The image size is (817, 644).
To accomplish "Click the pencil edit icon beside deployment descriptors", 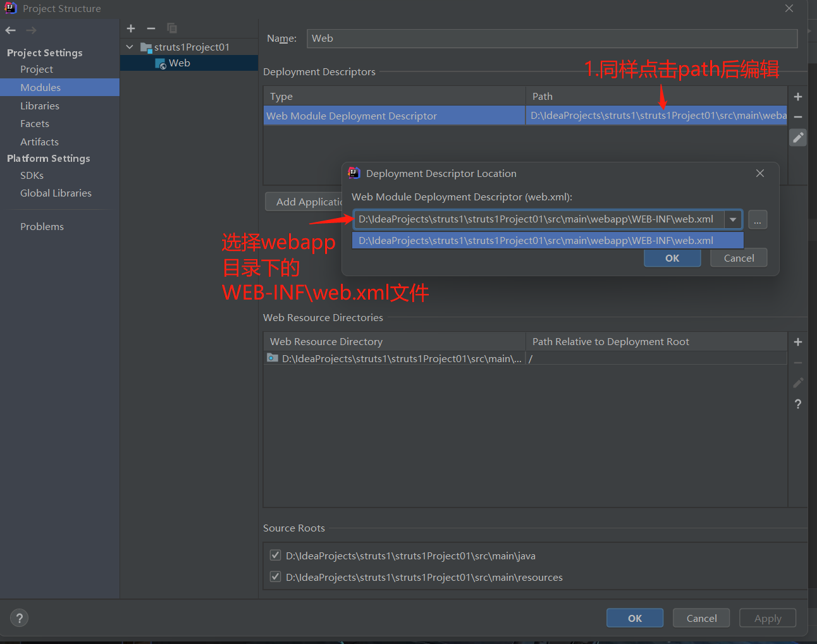I will [x=797, y=137].
